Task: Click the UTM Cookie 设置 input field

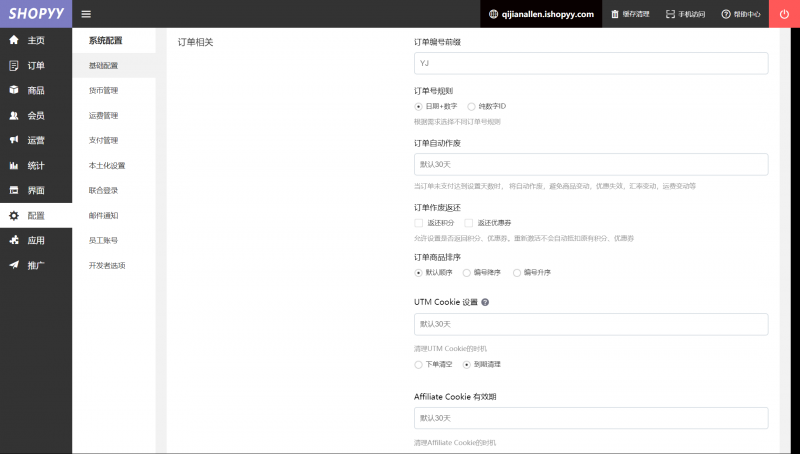Action: (591, 324)
